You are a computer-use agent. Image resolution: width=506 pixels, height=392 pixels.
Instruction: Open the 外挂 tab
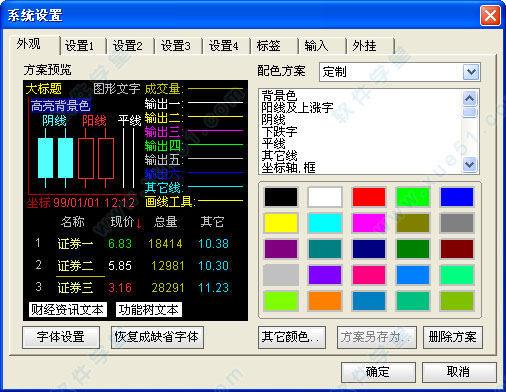pyautogui.click(x=364, y=46)
